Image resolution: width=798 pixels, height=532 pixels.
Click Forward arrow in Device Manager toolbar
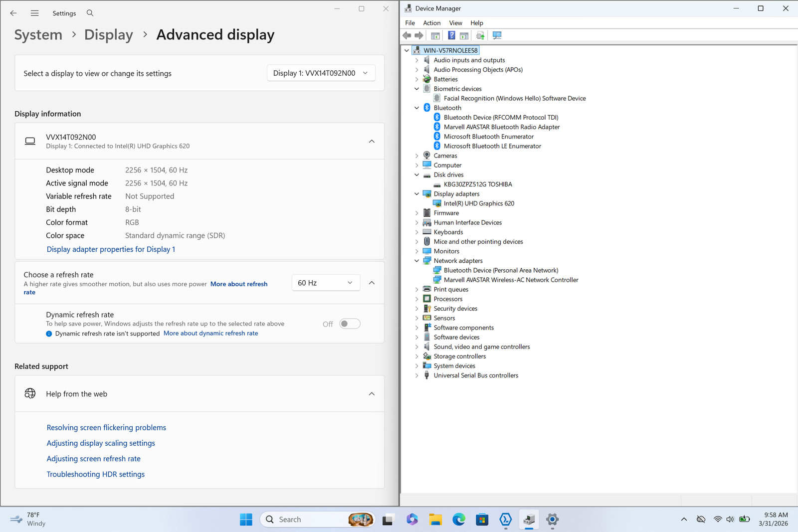pos(419,35)
